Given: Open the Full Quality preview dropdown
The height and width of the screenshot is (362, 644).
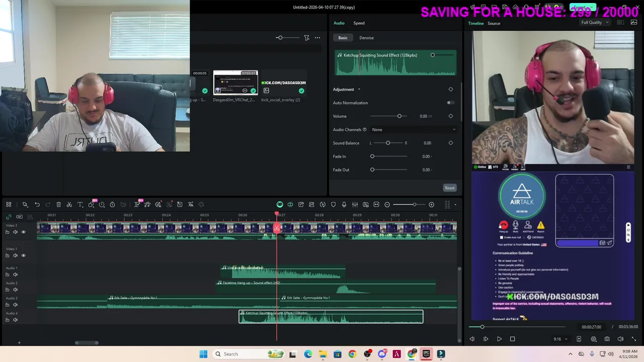Looking at the screenshot, I should 595,23.
